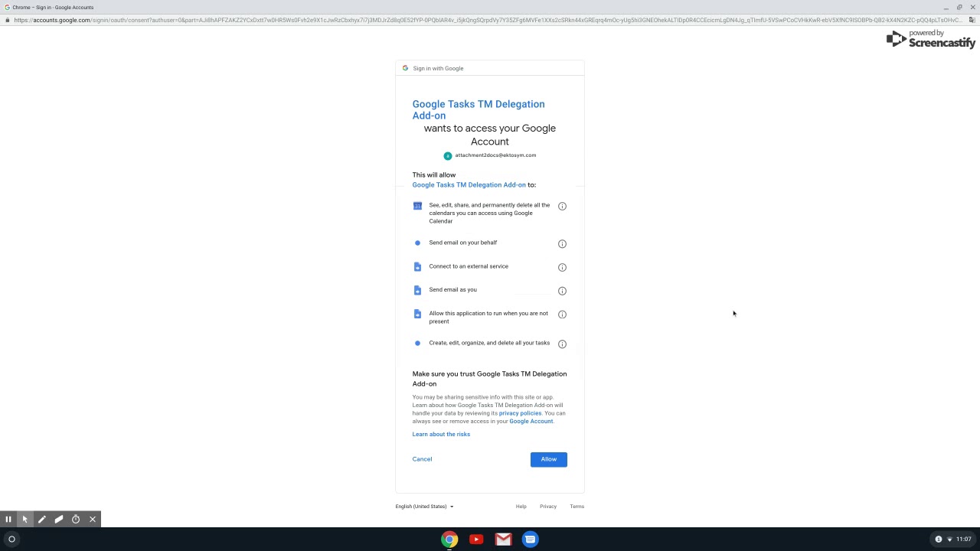This screenshot has height=551, width=980.
Task: Click the lock icon in address bar
Action: (x=7, y=20)
